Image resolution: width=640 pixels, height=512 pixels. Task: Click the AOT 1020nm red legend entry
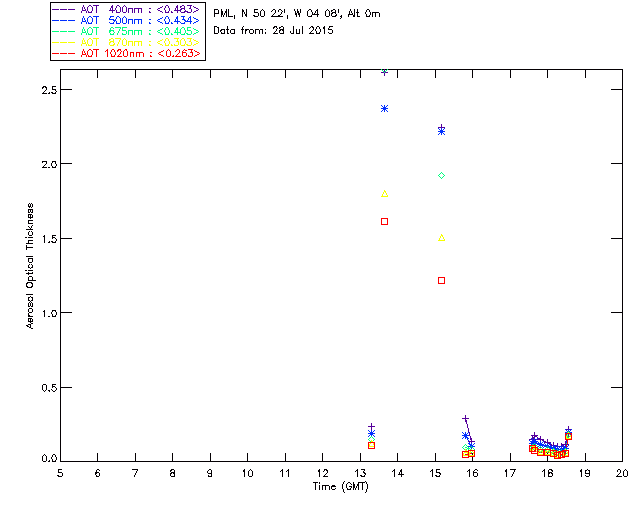pyautogui.click(x=126, y=53)
